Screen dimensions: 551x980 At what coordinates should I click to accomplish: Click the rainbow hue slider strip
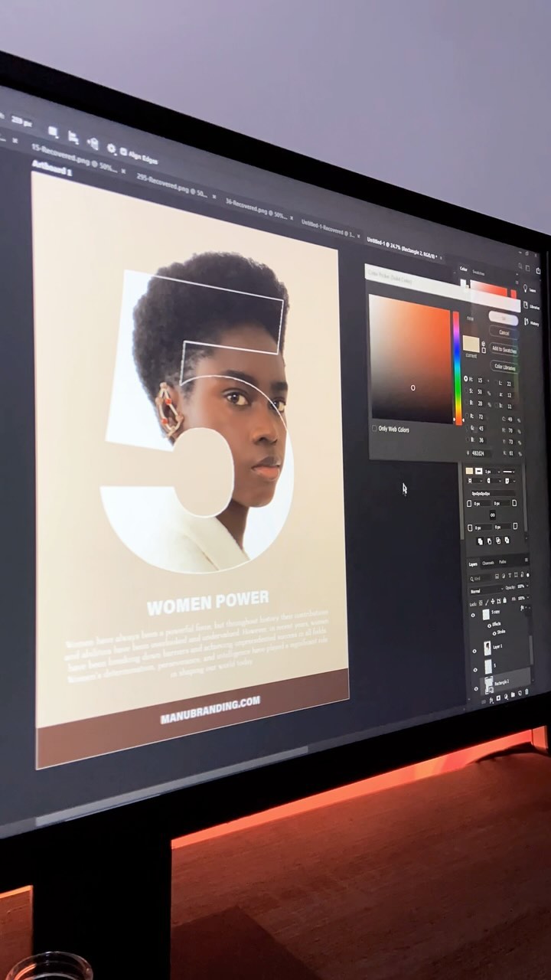pyautogui.click(x=456, y=367)
